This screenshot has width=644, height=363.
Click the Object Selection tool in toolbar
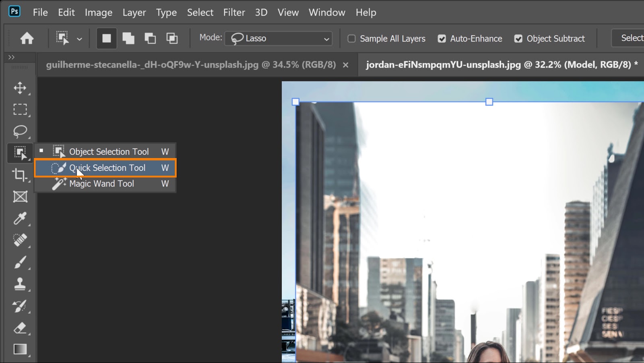point(20,153)
